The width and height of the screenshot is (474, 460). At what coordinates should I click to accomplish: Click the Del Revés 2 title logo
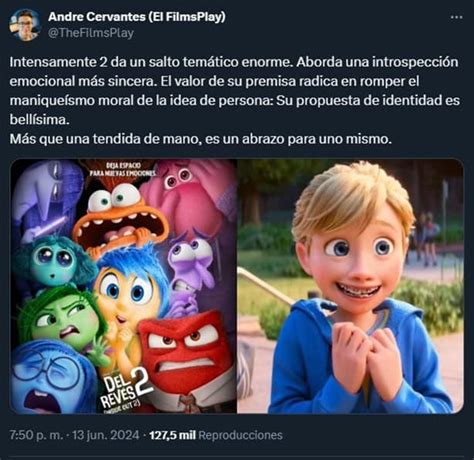[125, 390]
